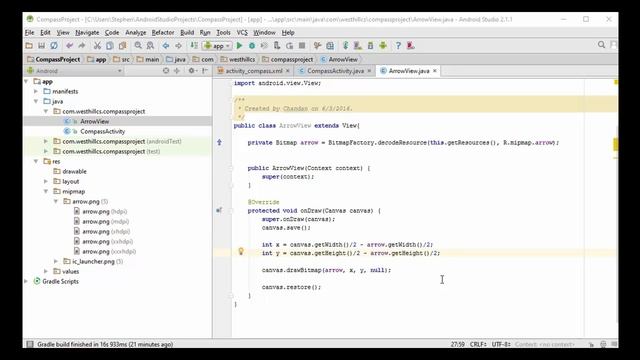Click the Help question mark icon
640x360 pixels.
pyautogui.click(x=398, y=46)
